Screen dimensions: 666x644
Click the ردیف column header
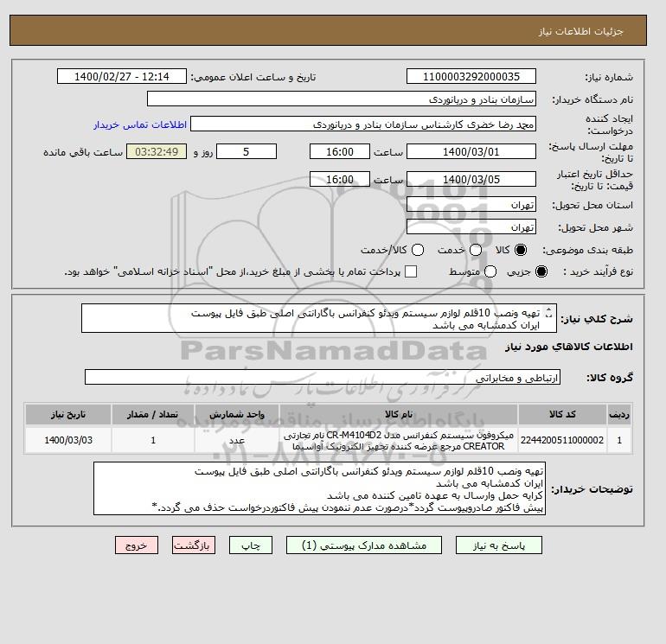(619, 414)
